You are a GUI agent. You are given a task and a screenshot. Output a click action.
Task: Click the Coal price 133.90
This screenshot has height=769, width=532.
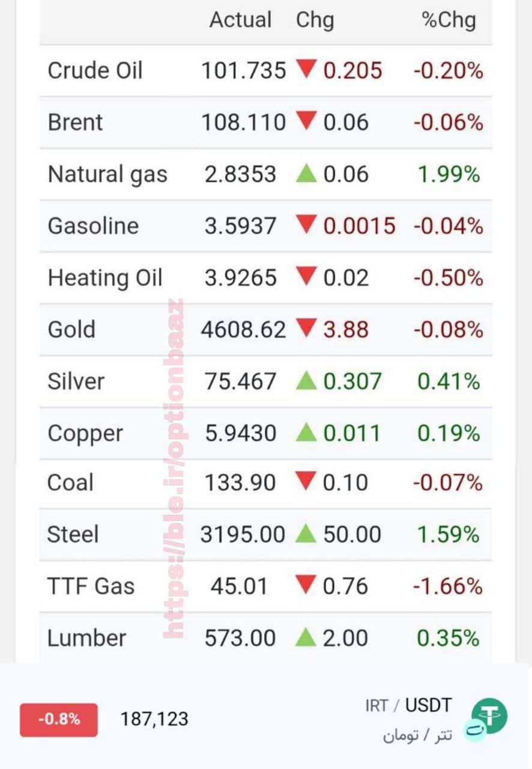tap(240, 482)
